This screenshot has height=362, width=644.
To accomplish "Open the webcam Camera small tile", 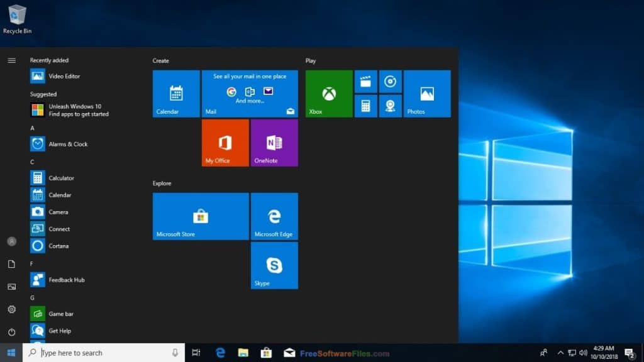I will (390, 106).
